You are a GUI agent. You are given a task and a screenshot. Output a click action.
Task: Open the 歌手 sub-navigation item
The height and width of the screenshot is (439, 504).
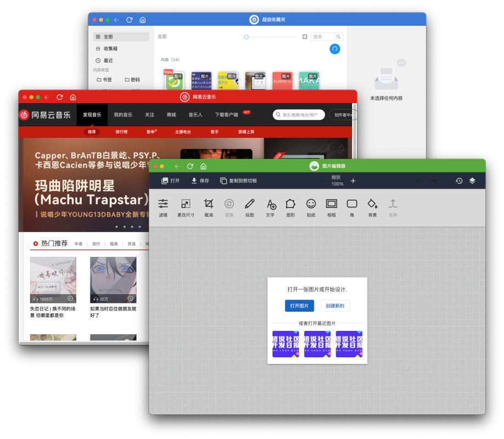click(x=214, y=132)
